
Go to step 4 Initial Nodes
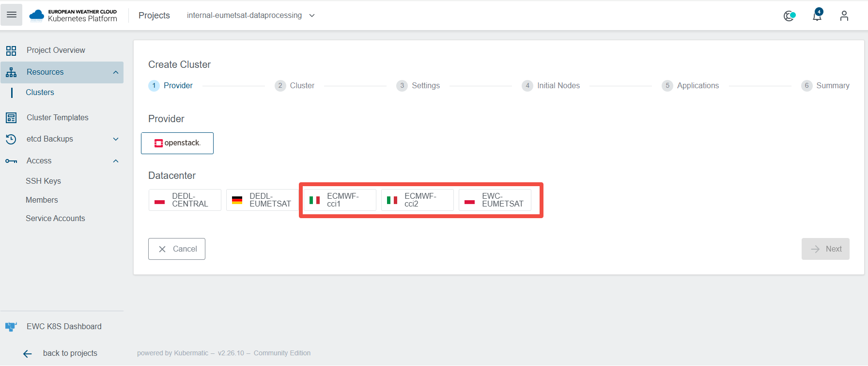pyautogui.click(x=551, y=86)
